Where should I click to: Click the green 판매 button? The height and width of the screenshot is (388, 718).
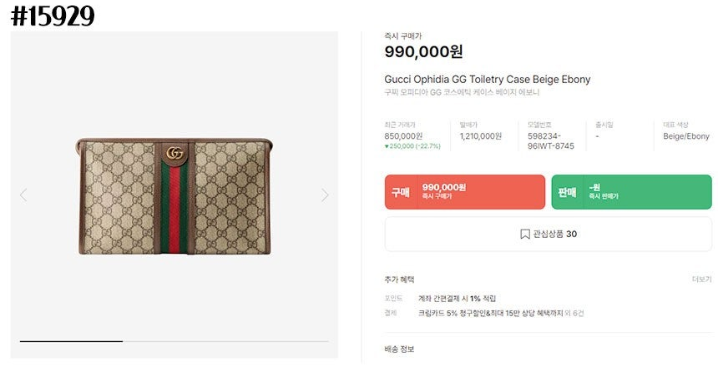(631, 192)
